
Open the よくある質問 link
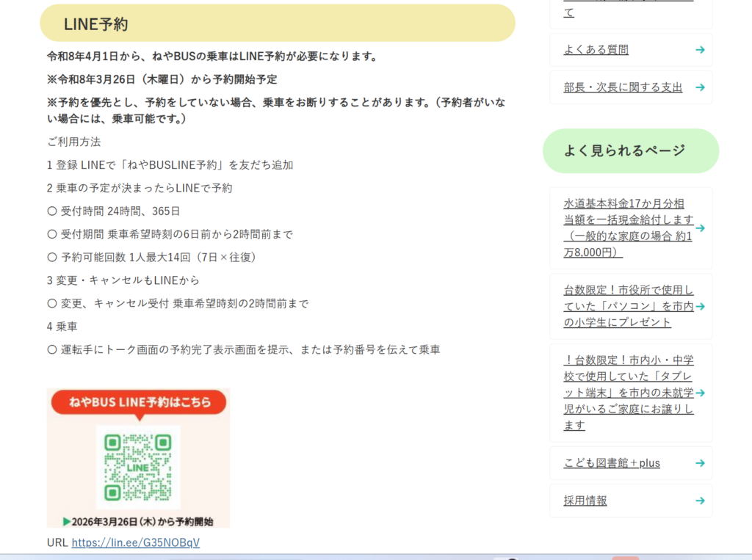pos(596,49)
